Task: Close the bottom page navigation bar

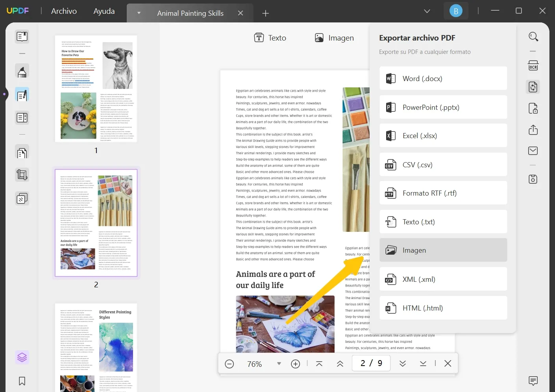Action: tap(448, 364)
